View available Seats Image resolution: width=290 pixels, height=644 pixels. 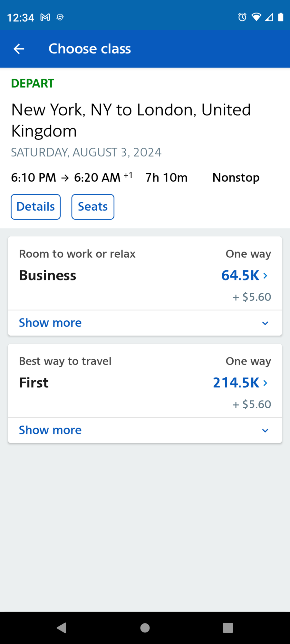tap(93, 207)
